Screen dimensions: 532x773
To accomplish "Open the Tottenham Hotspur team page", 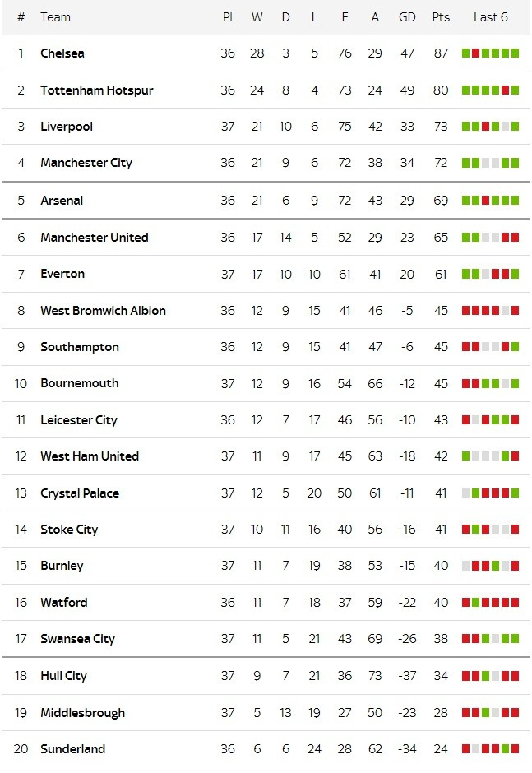I will pos(97,90).
